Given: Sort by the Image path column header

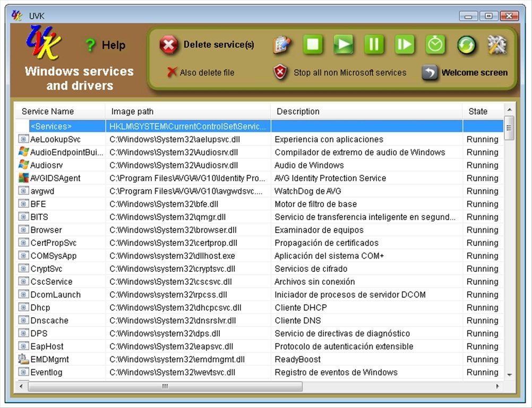Looking at the screenshot, I should (188, 112).
